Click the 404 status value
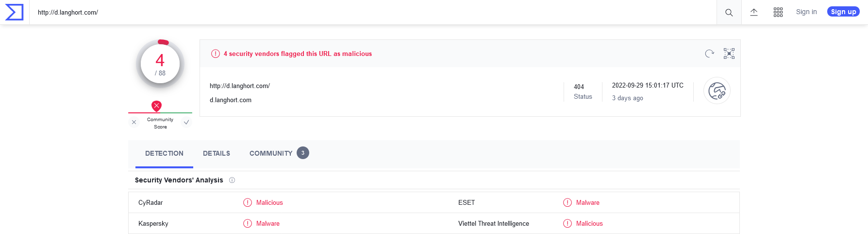 (x=579, y=87)
